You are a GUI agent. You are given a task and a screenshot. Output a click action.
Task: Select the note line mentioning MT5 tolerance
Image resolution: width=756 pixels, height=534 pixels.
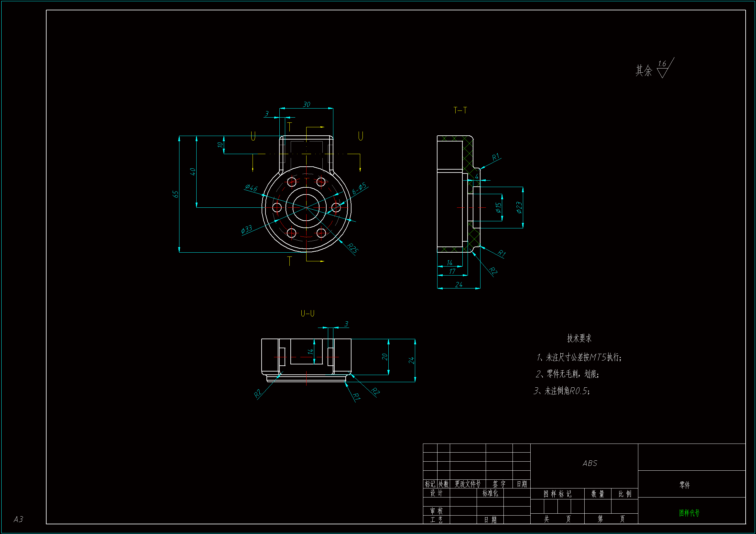click(x=579, y=357)
